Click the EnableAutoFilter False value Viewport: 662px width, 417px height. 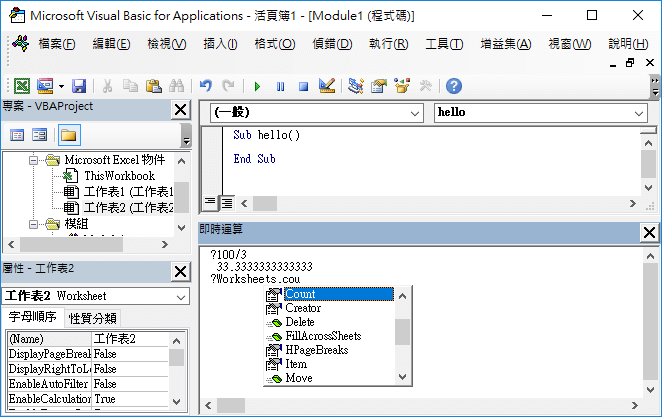pyautogui.click(x=130, y=384)
